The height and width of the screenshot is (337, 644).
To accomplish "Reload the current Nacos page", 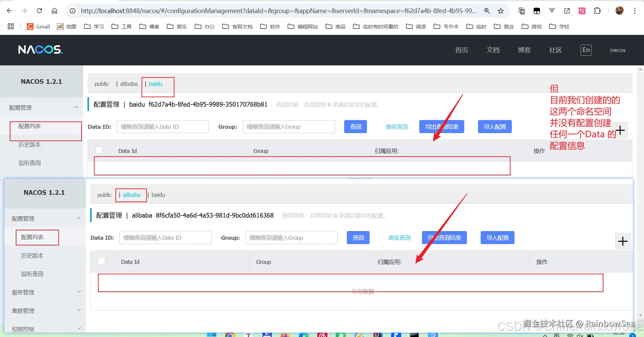I will tap(39, 11).
